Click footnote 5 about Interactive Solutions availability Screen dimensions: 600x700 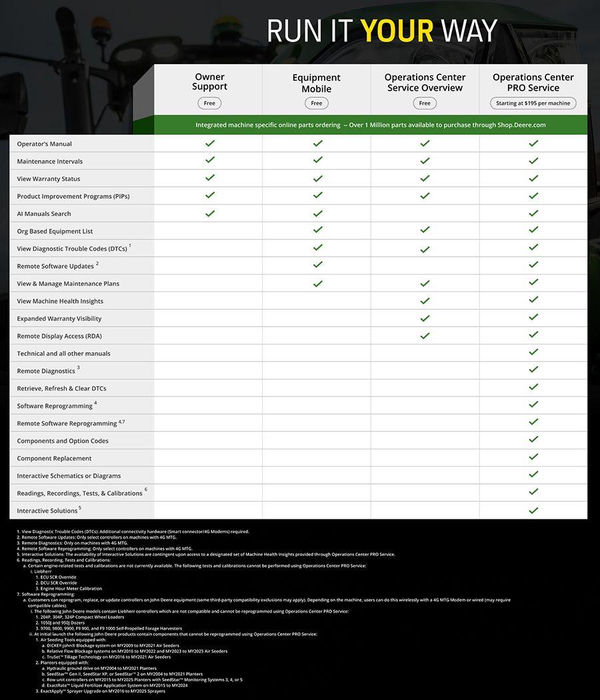206,554
